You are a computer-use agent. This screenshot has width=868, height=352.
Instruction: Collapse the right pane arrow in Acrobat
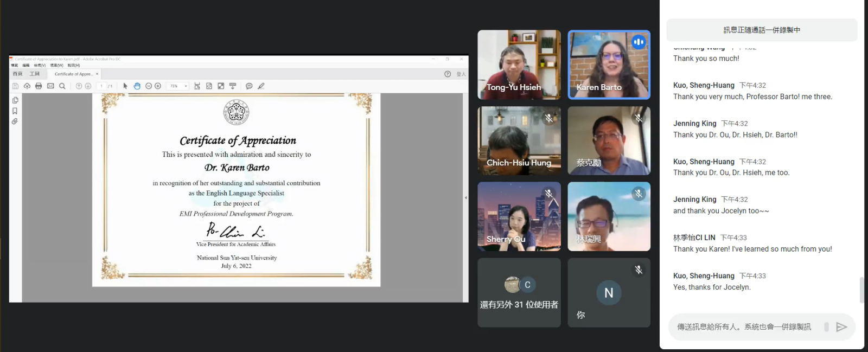465,197
